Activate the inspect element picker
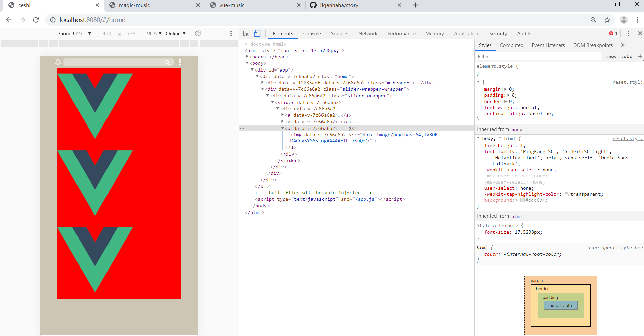Image resolution: width=644 pixels, height=336 pixels. (246, 34)
